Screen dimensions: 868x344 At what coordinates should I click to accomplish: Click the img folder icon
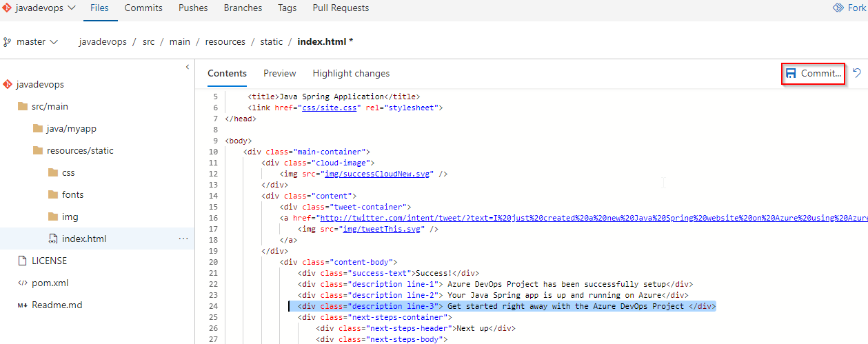(53, 216)
